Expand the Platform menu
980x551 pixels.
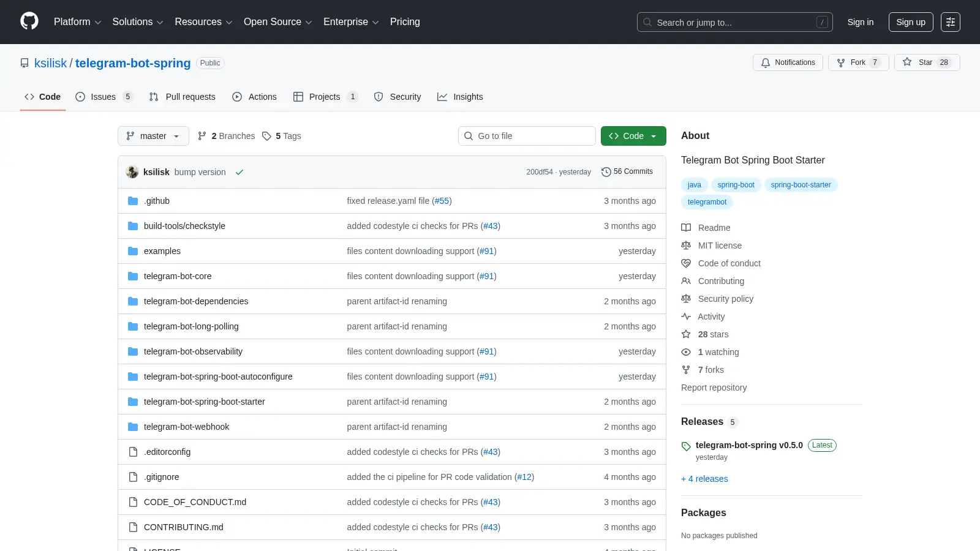tap(77, 22)
